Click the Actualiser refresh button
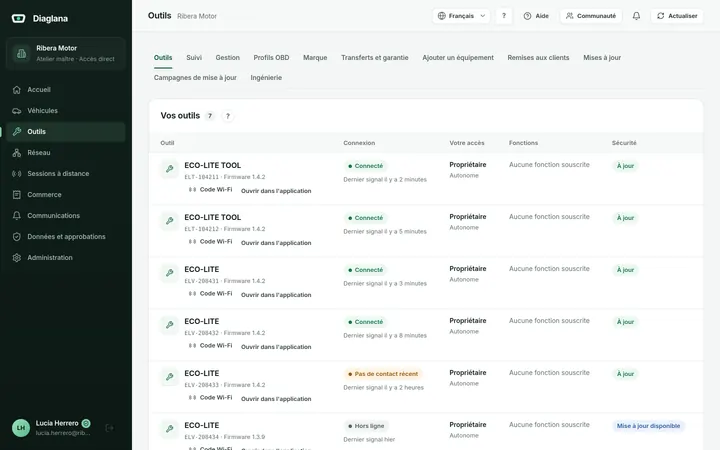 677,16
